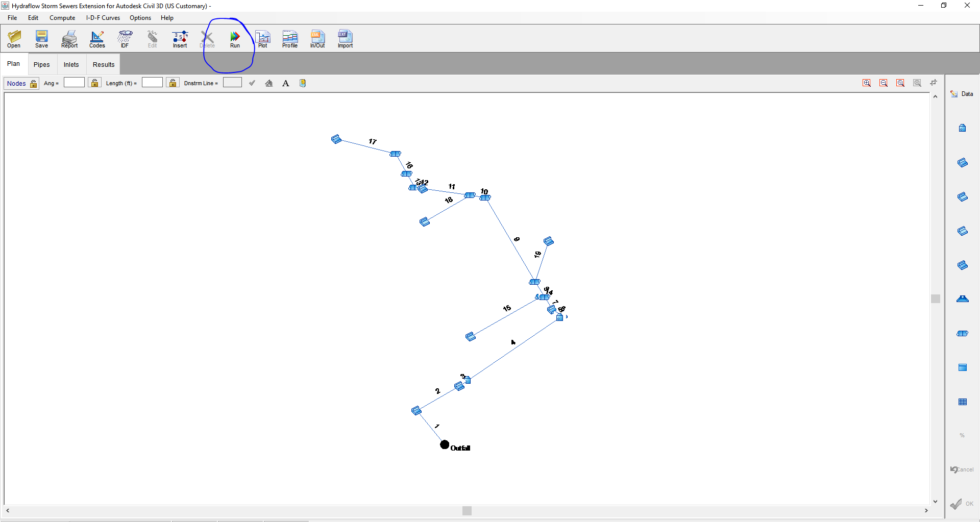Open the Profile view
Viewport: 980px width, 522px height.
pyautogui.click(x=289, y=38)
